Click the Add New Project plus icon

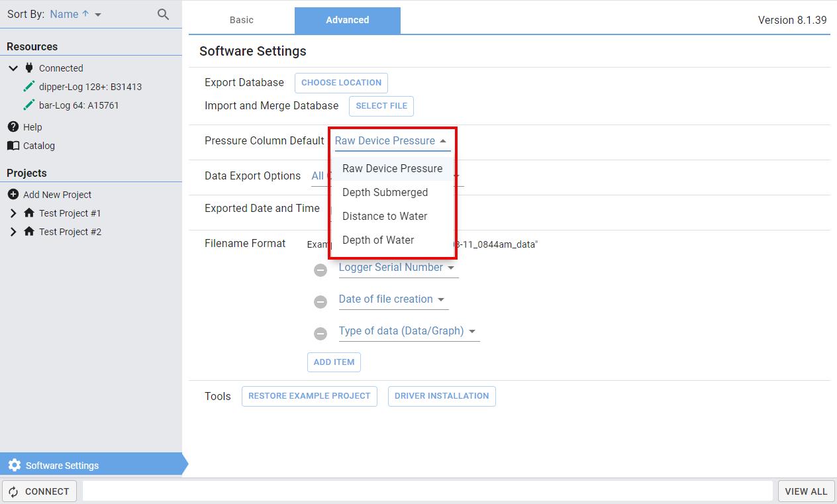coord(13,194)
